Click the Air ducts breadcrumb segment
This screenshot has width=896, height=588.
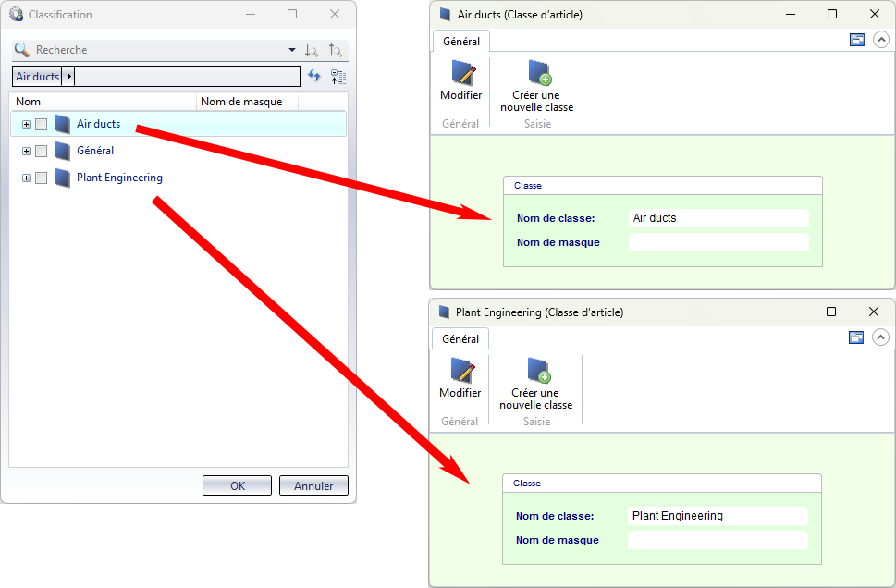click(x=37, y=76)
